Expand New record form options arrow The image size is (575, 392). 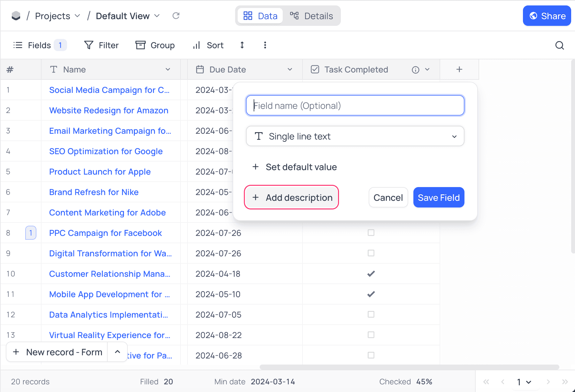click(x=118, y=352)
